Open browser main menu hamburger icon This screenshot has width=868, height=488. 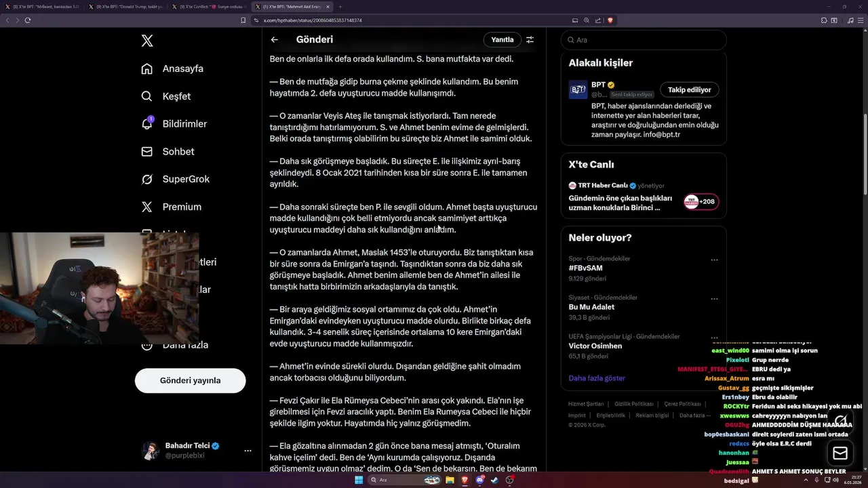coord(861,20)
